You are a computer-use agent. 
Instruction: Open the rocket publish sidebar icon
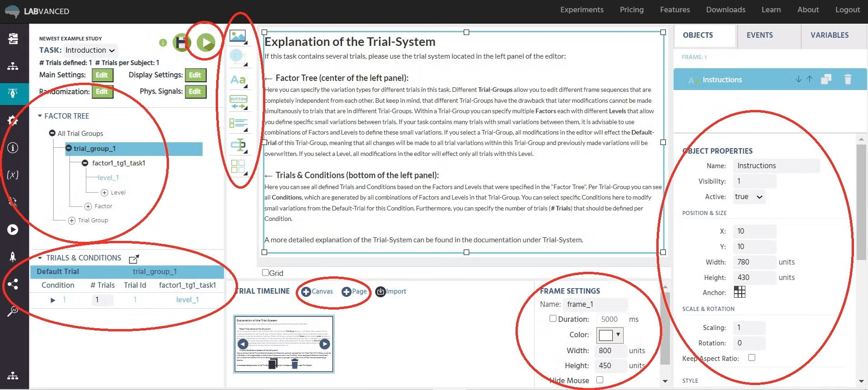tap(13, 257)
